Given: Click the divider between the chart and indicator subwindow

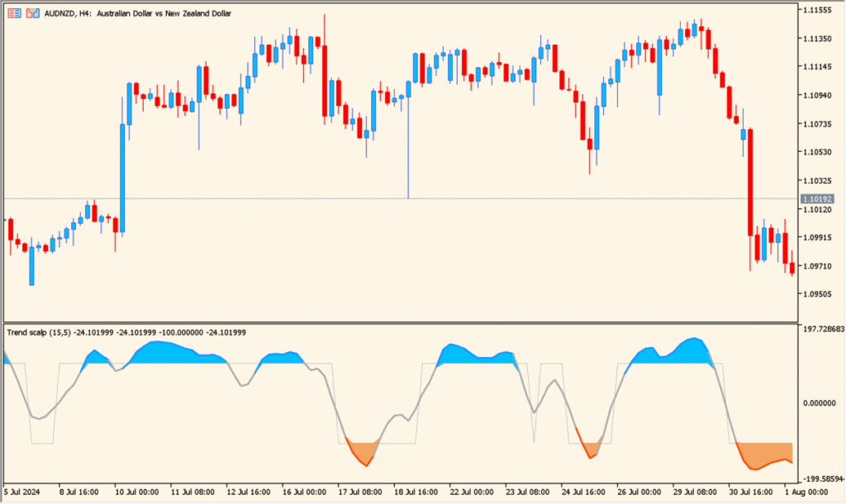Looking at the screenshot, I should (413, 321).
